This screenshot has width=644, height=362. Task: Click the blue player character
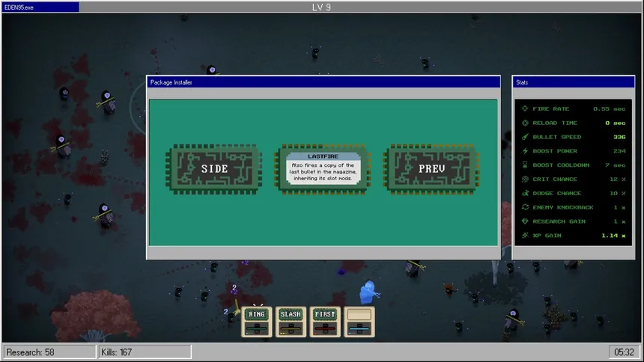[x=369, y=292]
